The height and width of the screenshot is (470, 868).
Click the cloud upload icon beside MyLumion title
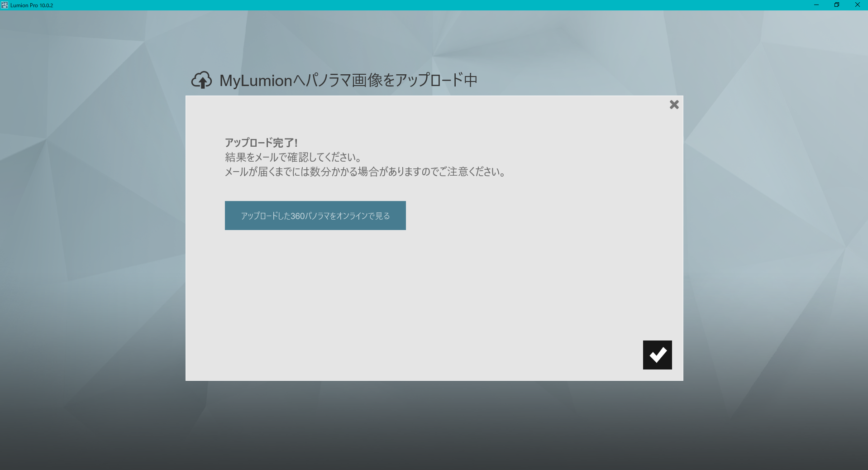tap(201, 80)
